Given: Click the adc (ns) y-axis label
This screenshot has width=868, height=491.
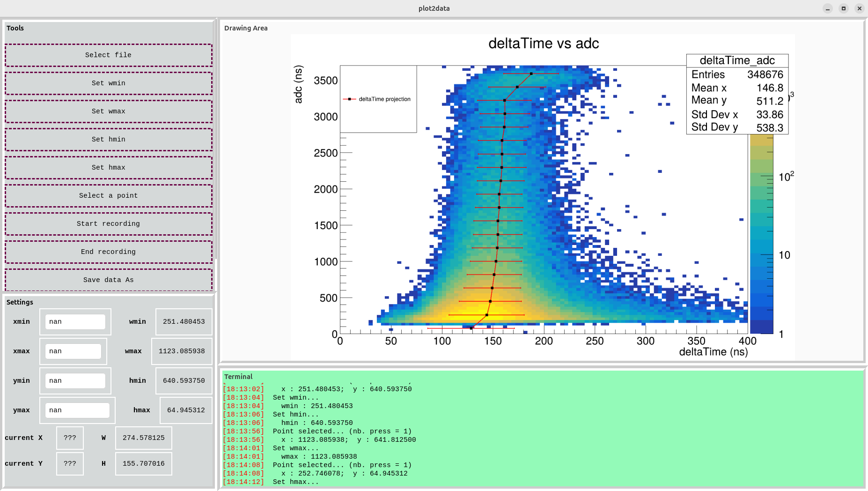Looking at the screenshot, I should pos(298,84).
